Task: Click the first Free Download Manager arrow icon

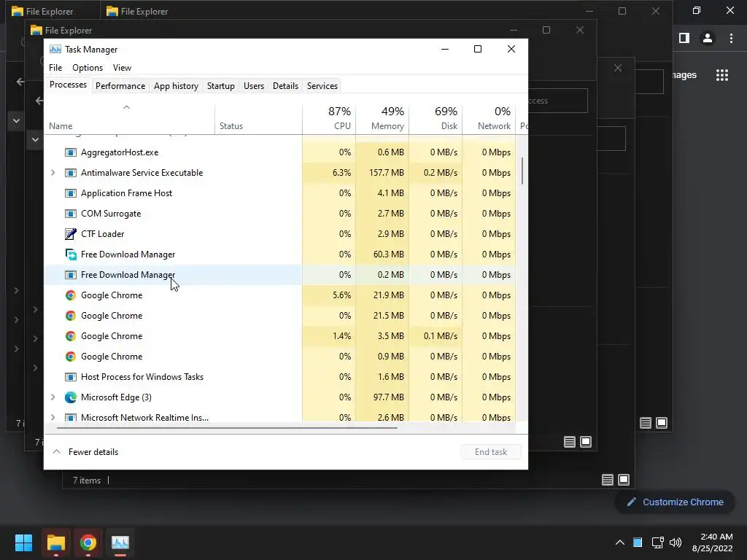Action: 71,254
